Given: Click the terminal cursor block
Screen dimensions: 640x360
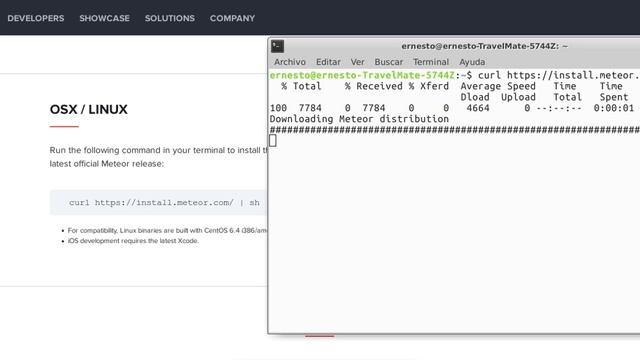Looking at the screenshot, I should [273, 140].
